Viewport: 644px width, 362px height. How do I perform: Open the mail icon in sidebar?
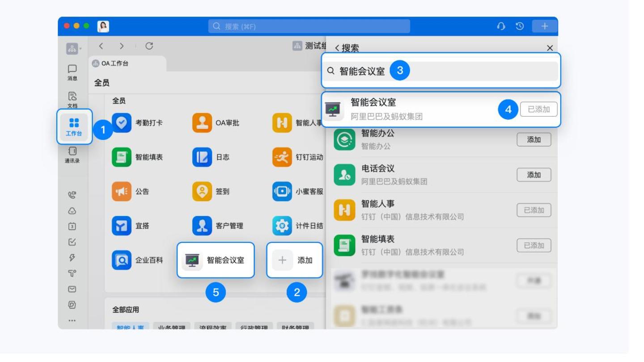point(72,289)
